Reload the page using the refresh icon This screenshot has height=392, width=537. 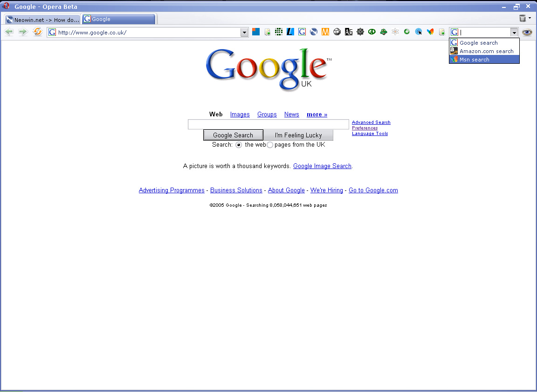click(37, 32)
